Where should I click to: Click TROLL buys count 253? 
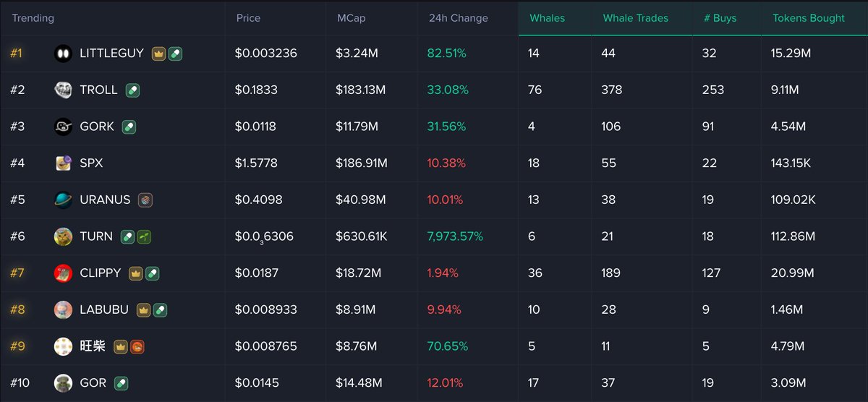pyautogui.click(x=713, y=90)
